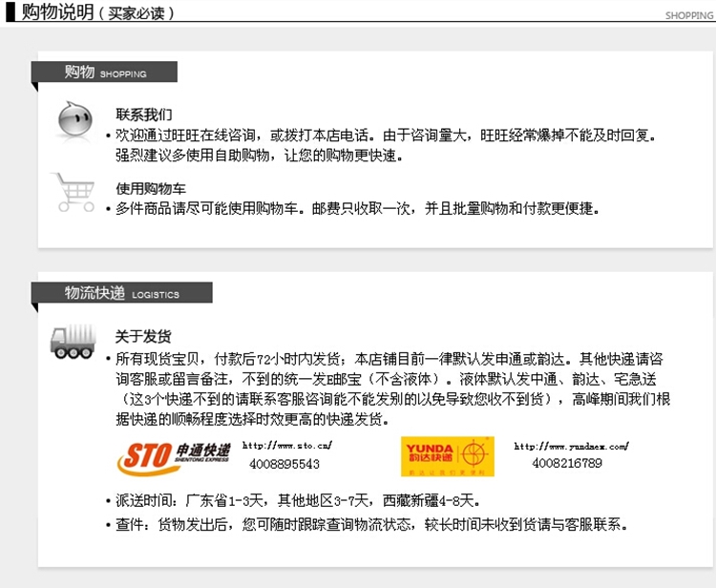716x588 pixels.
Task: Click the SHOPPING label at top right
Action: point(689,15)
